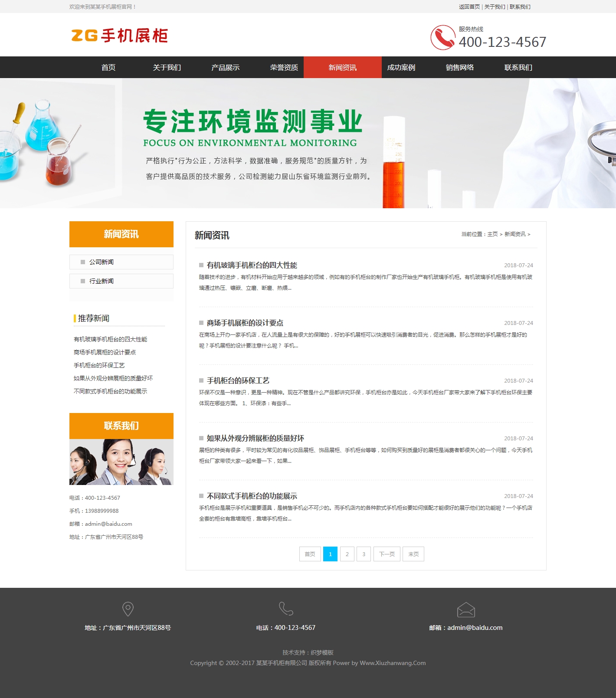Click bullet icon before 手机柜台的环保工艺 article

click(x=201, y=380)
